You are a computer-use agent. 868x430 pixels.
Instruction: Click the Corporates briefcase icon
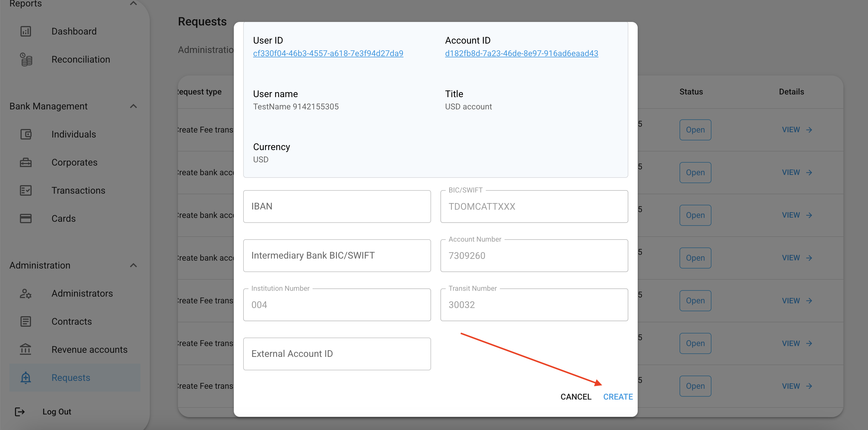26,162
